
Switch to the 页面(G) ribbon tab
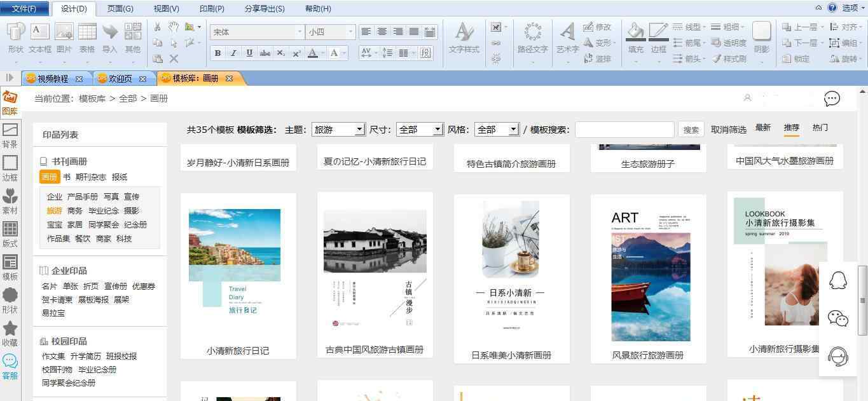120,8
